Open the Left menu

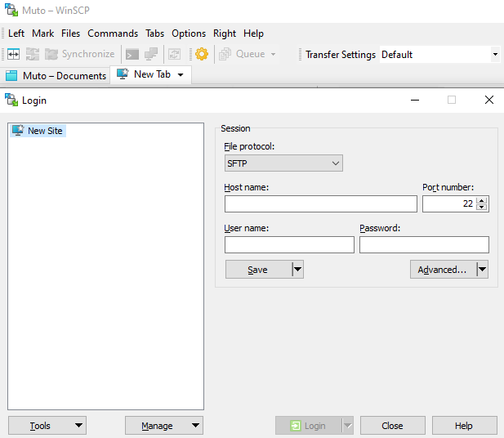point(16,34)
